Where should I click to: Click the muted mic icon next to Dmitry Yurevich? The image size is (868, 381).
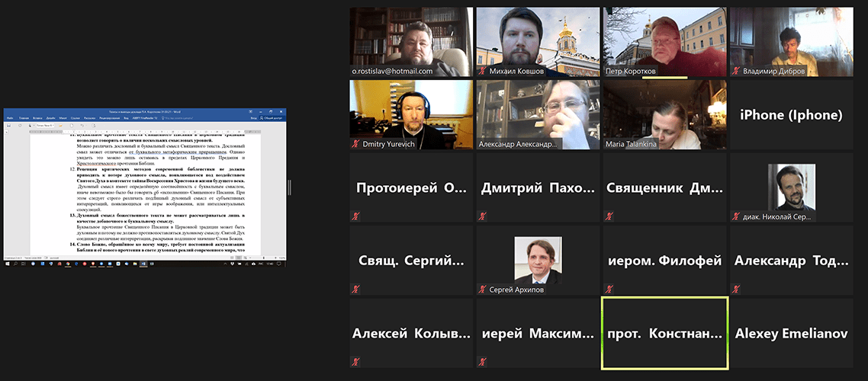(x=355, y=143)
